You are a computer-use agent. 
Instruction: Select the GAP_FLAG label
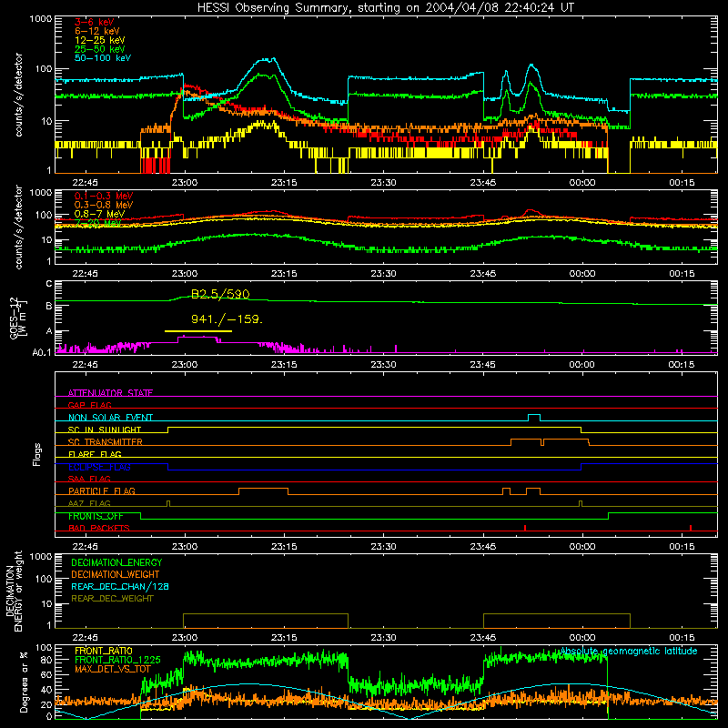pyautogui.click(x=89, y=405)
